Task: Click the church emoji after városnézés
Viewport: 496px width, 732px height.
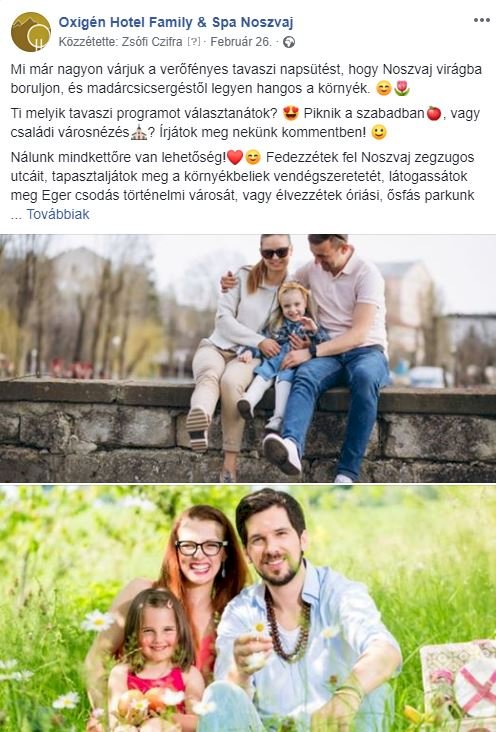Action: [139, 133]
